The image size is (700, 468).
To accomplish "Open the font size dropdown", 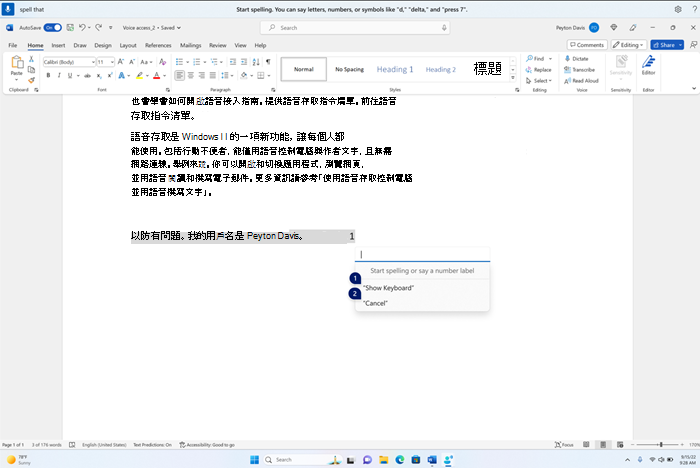I will [x=112, y=62].
